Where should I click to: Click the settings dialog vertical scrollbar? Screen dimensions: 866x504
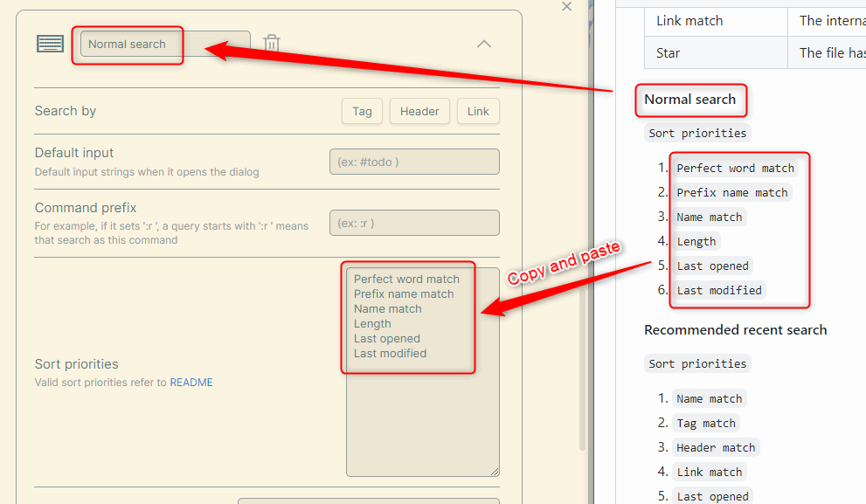[x=582, y=369]
